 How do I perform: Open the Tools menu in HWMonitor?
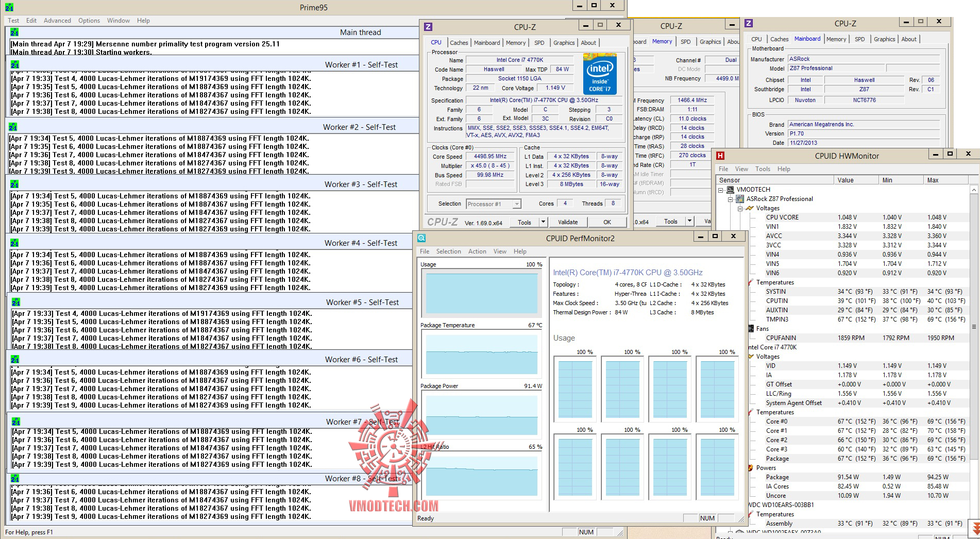pyautogui.click(x=763, y=169)
